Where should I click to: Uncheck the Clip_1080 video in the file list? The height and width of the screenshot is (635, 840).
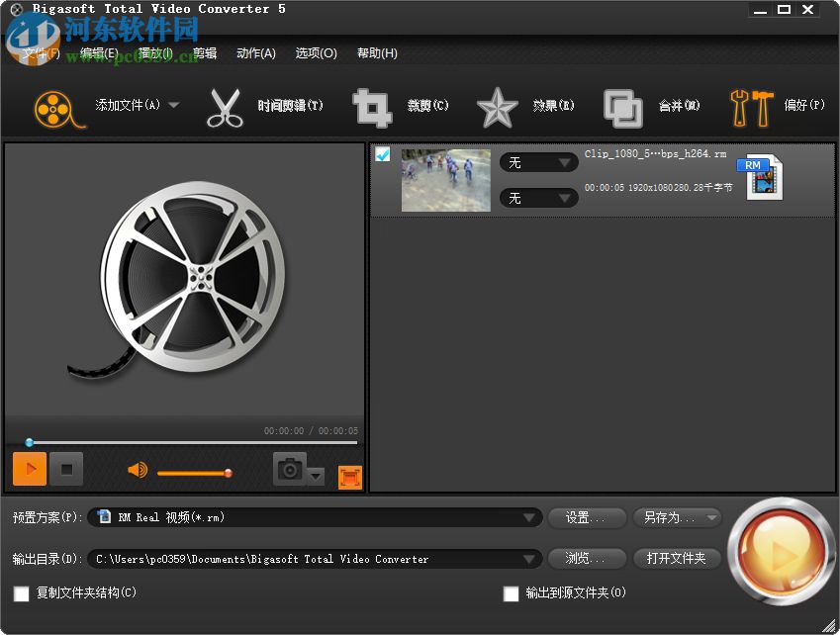(382, 154)
